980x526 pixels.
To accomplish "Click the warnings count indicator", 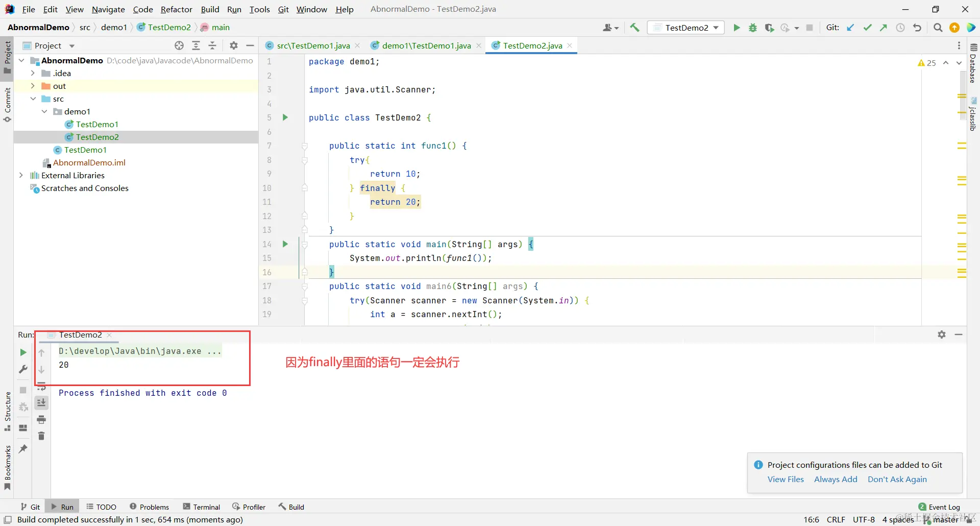I will point(927,63).
